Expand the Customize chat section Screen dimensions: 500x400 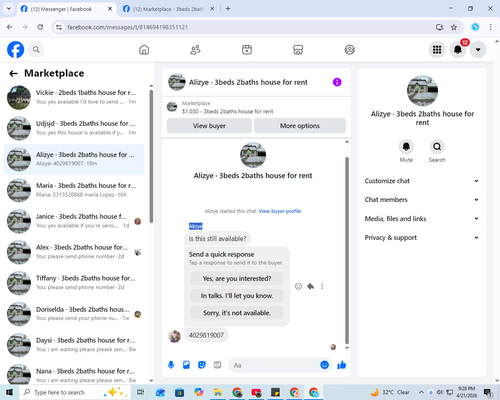point(422,181)
